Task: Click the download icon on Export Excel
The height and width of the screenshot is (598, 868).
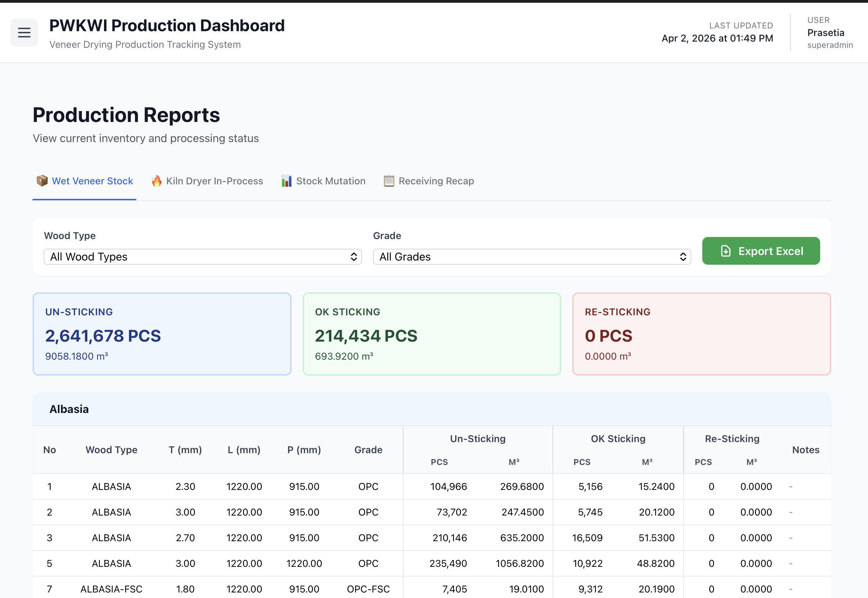Action: 726,251
